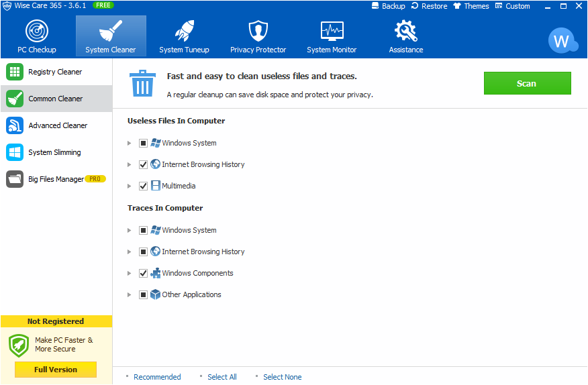The width and height of the screenshot is (588, 385).
Task: Click globe icon under Useless Files
Action: click(155, 164)
